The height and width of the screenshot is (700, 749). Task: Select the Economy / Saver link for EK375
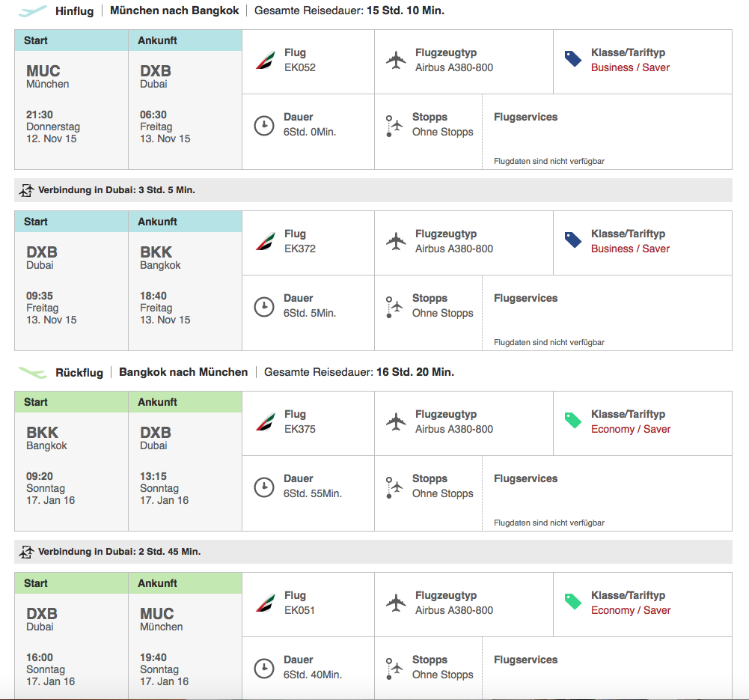click(631, 429)
